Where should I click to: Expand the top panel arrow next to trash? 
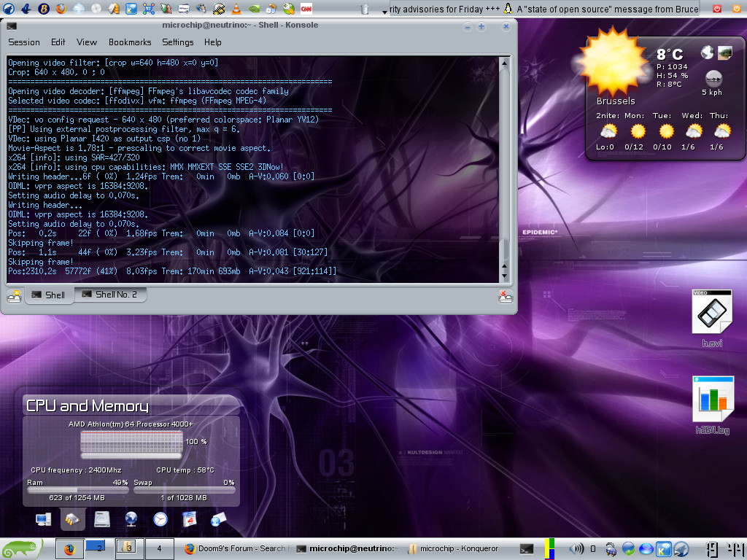click(384, 12)
